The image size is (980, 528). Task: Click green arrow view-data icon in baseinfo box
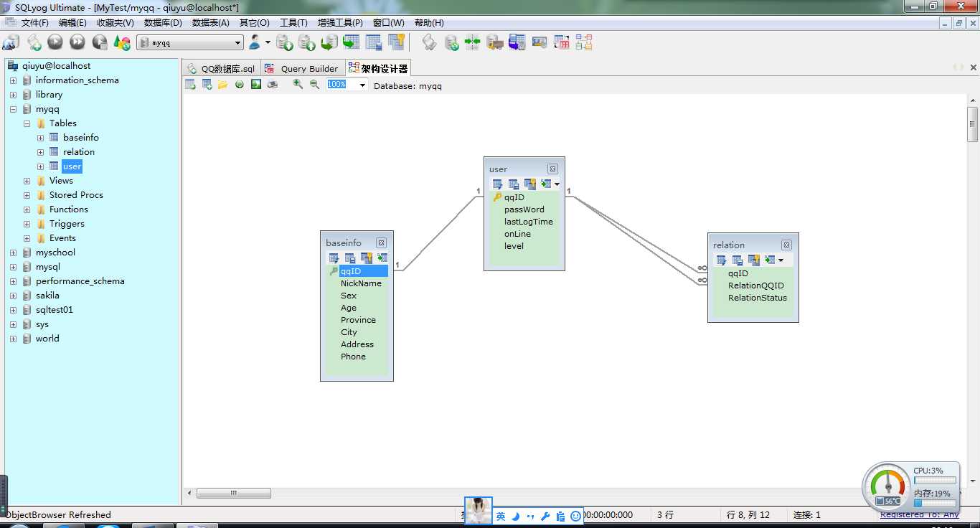pos(382,258)
